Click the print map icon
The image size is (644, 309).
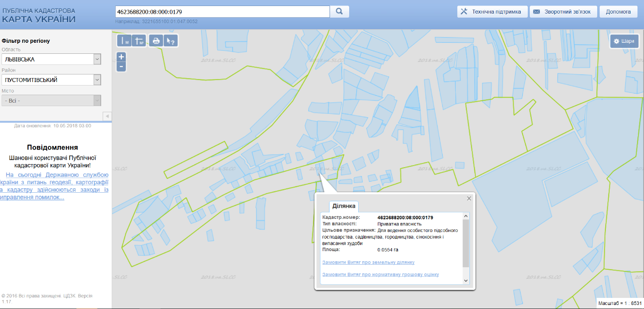pyautogui.click(x=156, y=41)
